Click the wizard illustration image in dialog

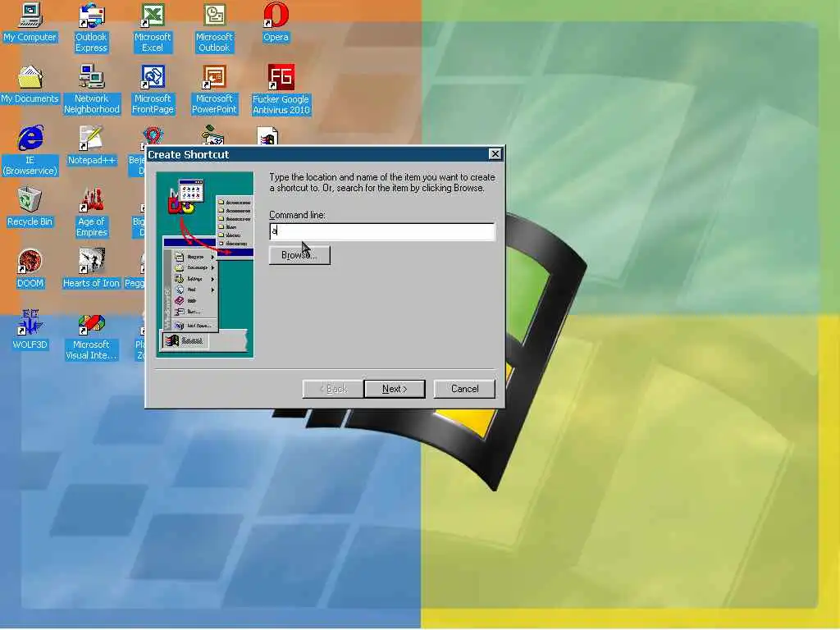coord(205,265)
